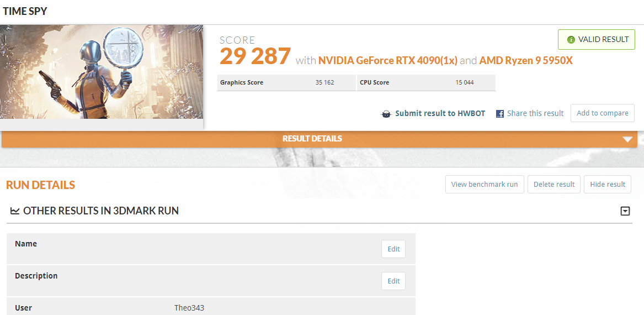Open the AMD Ryzen 9 5950X link

coord(526,61)
